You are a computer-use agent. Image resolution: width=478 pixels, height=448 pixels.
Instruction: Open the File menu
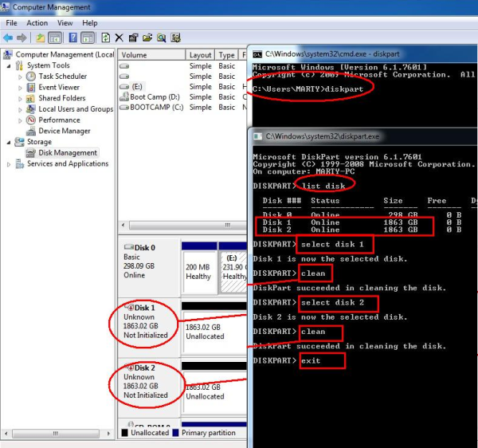12,23
